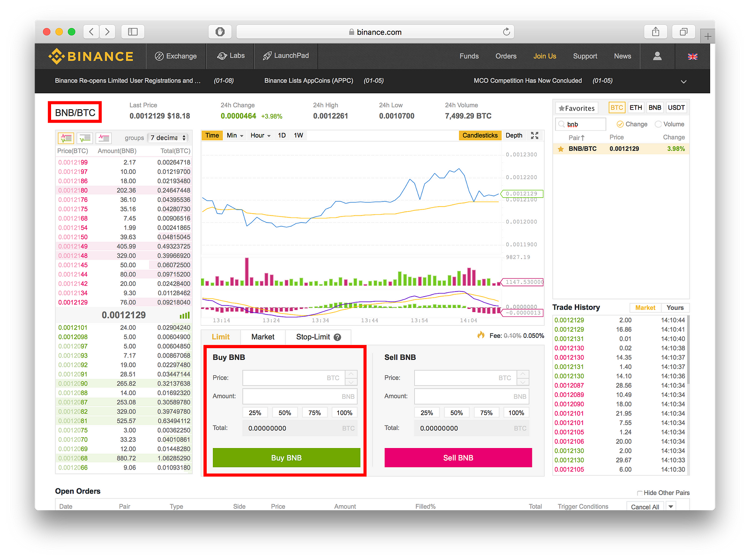750x560 pixels.
Task: Focus the Buy BNB Amount field
Action: pos(300,396)
